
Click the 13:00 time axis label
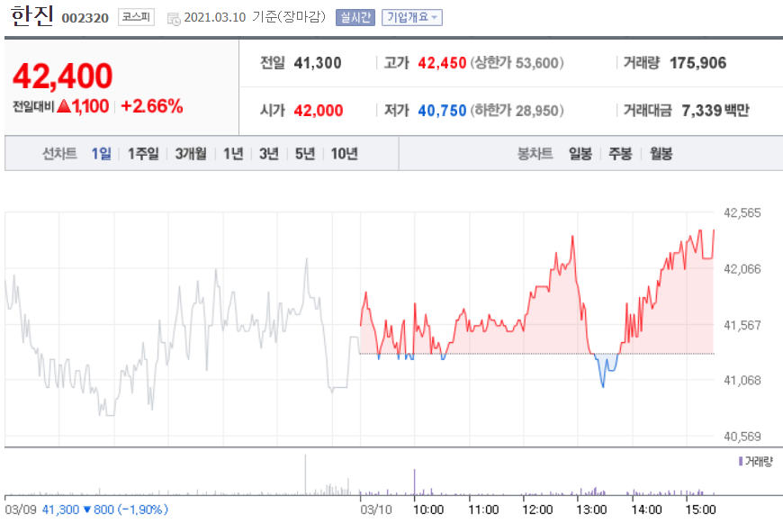(x=591, y=509)
